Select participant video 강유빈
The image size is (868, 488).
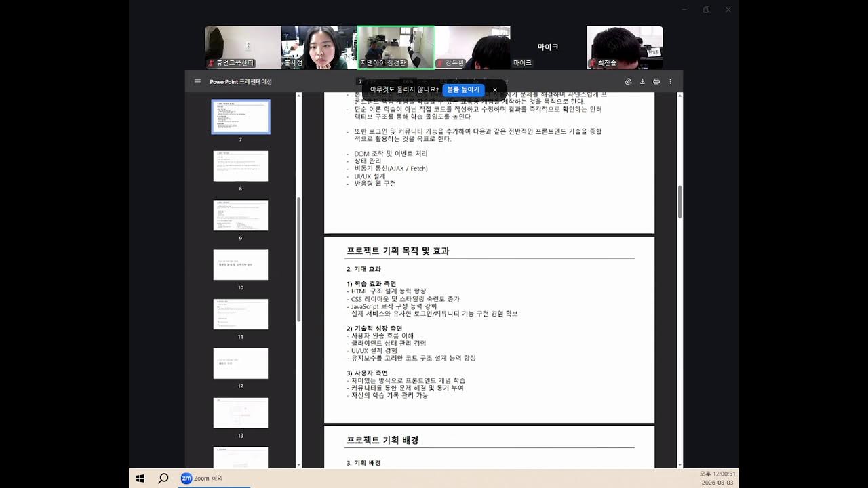pos(472,47)
